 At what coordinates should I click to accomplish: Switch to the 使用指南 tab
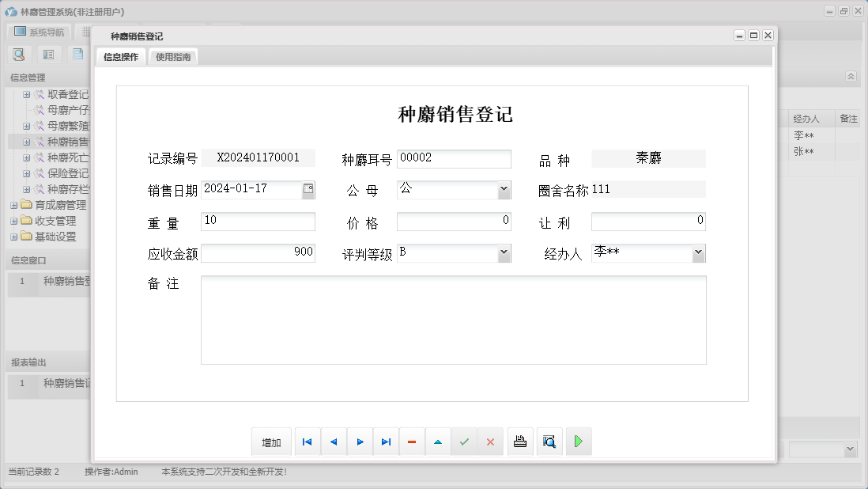point(172,56)
